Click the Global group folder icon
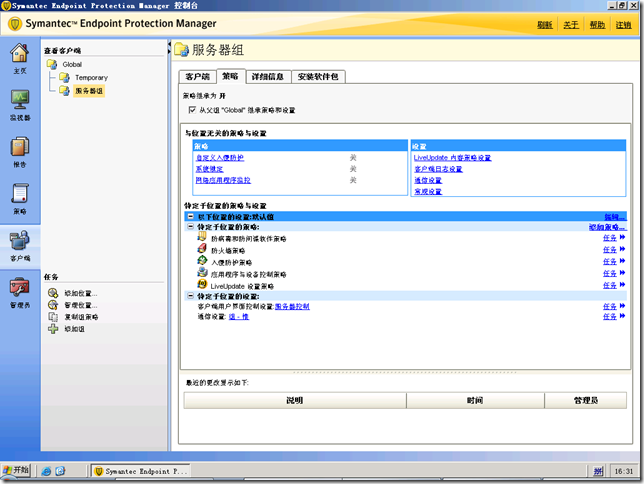This screenshot has width=644, height=484. [52, 65]
